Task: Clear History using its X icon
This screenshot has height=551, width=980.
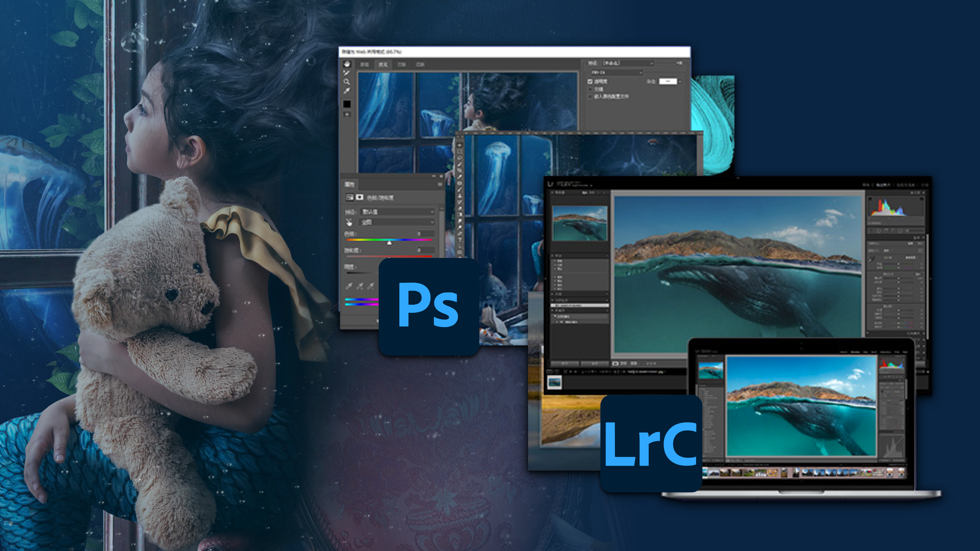Action: tap(607, 300)
